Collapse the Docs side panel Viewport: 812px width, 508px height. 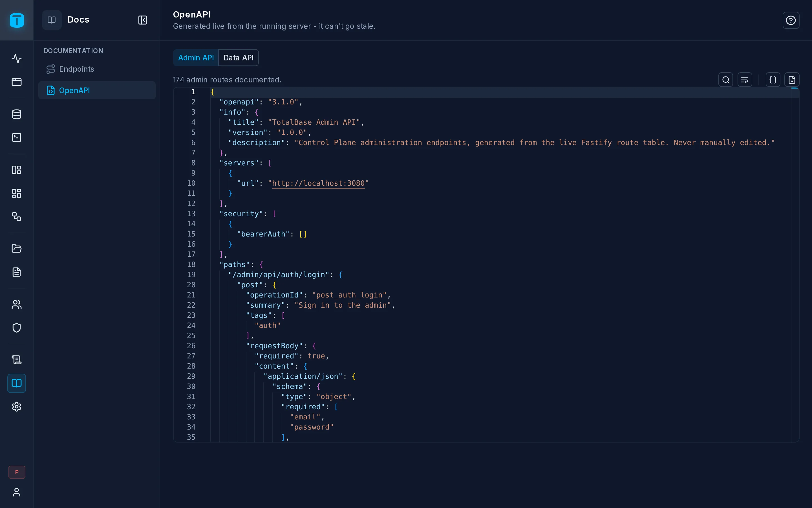point(143,20)
